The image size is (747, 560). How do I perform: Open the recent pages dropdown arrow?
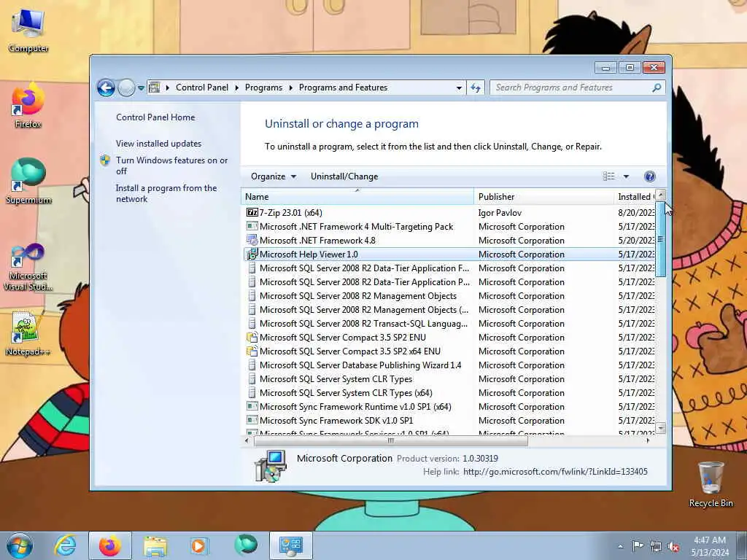coord(141,87)
